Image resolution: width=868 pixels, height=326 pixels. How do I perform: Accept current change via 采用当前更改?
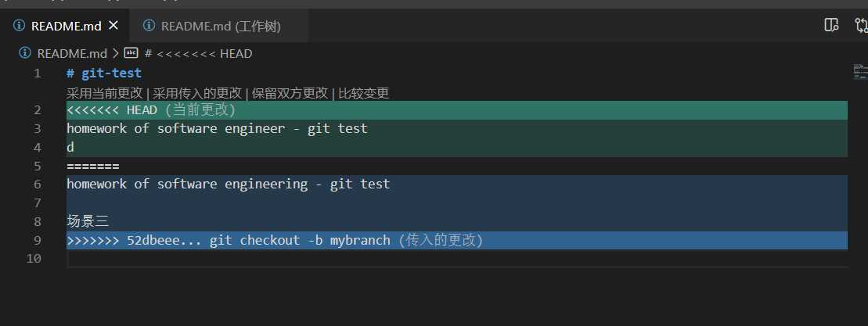click(105, 93)
